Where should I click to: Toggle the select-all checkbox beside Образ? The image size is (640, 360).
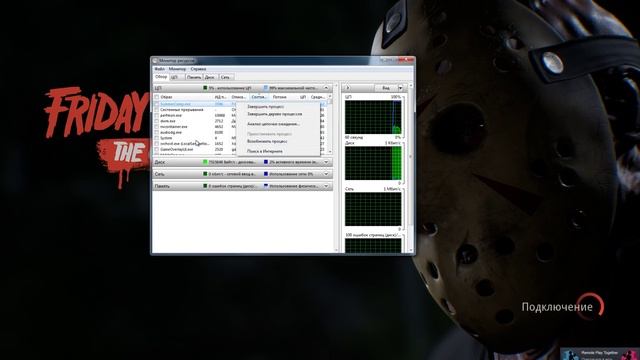pos(157,97)
